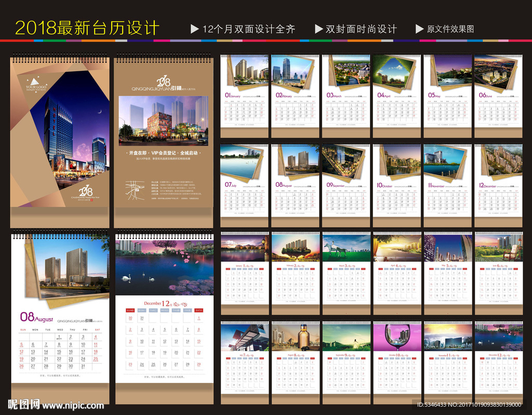Toggle the SAT column header on December grid
The width and height of the screenshot is (532, 415).
click(198, 310)
